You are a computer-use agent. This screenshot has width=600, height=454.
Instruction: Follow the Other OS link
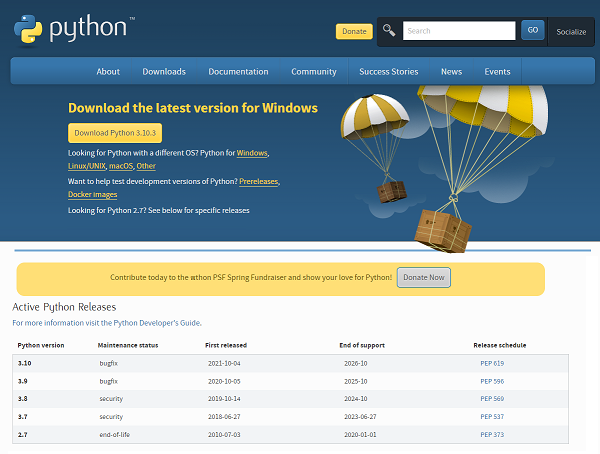(146, 166)
